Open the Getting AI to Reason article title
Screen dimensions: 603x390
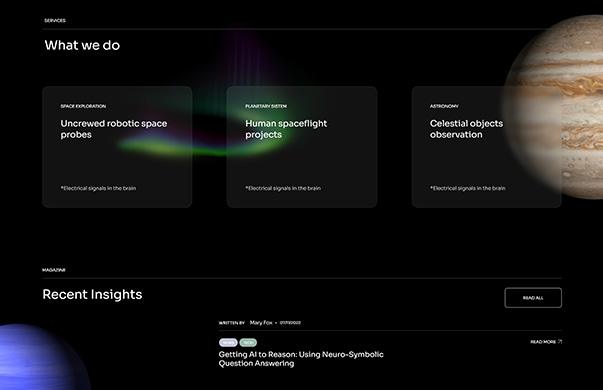coord(301,359)
